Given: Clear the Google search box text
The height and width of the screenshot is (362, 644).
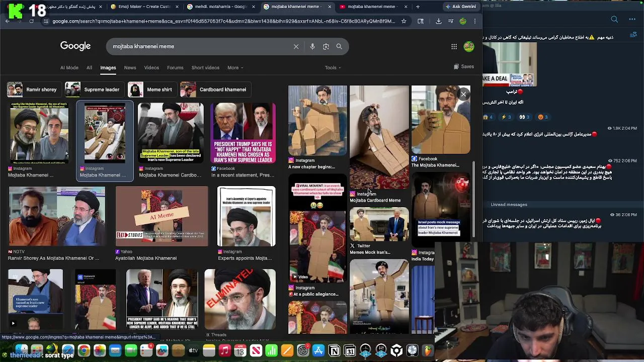Looking at the screenshot, I should tap(296, 46).
